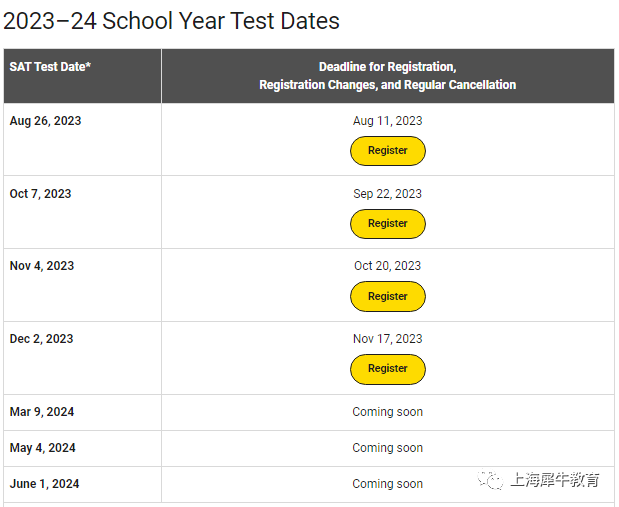619x507 pixels.
Task: Click Register button for Aug 26, 2023 test
Action: point(388,151)
